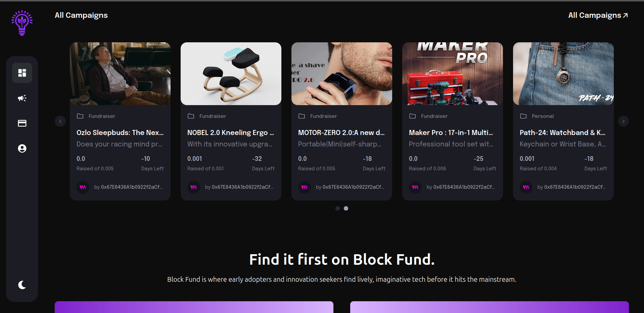Toggle dark mode with the moon icon
Screen dimensions: 644x313
pos(22,285)
